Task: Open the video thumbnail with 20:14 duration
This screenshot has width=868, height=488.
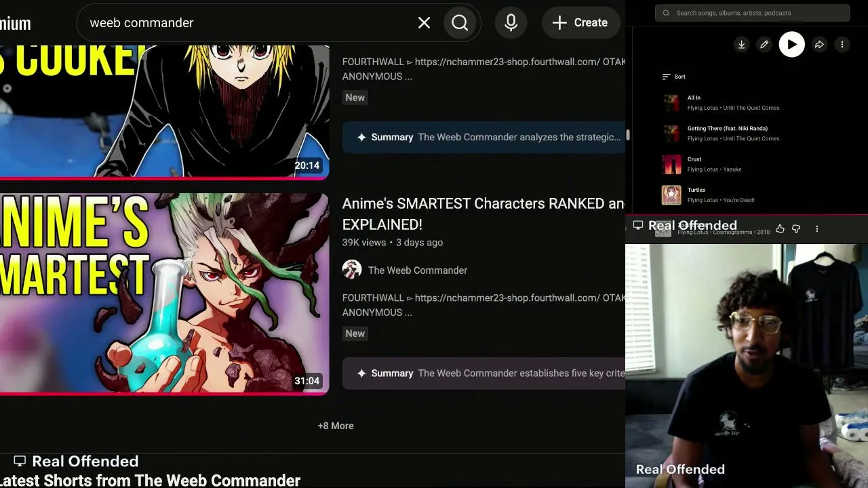Action: (x=164, y=111)
